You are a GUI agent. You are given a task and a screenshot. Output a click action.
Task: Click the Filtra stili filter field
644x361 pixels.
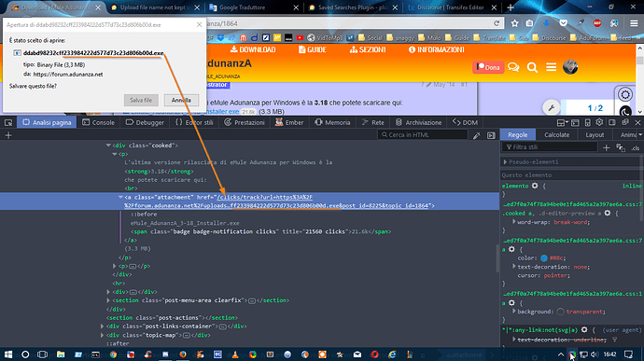pos(550,147)
